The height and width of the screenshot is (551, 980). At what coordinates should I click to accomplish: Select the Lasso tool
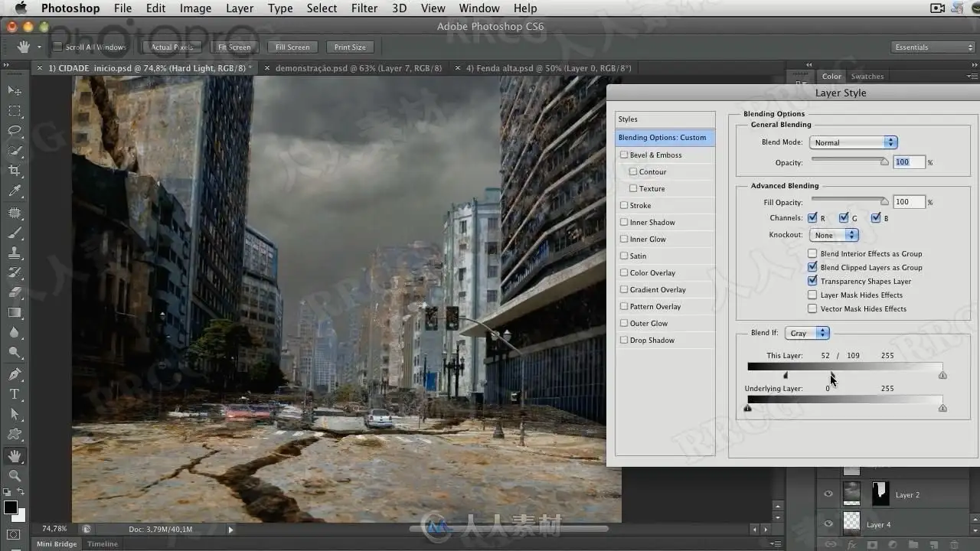tap(15, 131)
